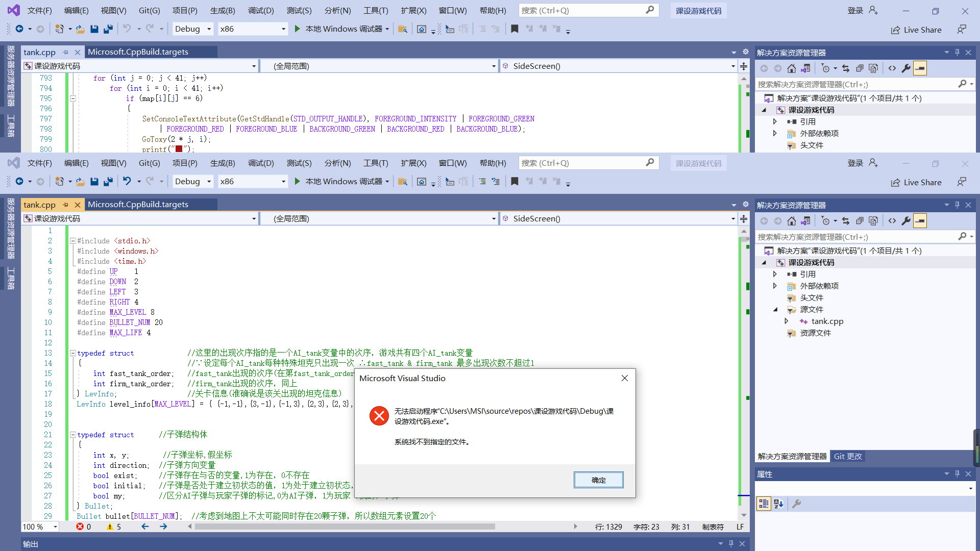Click New Project in the front window toolbar
Screen dimensions: 980x551
coord(60,182)
